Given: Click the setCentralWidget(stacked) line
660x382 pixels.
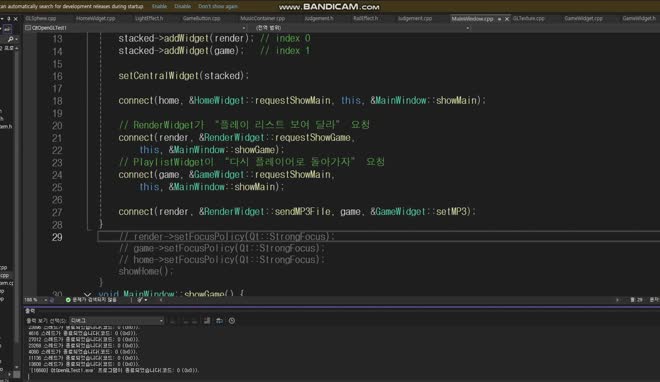Looking at the screenshot, I should (x=184, y=76).
